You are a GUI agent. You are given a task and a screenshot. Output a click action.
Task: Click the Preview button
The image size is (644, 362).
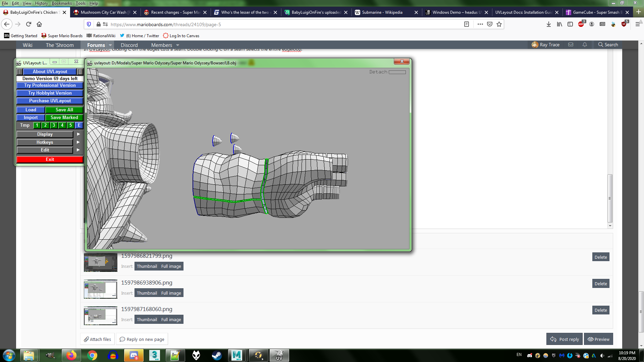[599, 339]
